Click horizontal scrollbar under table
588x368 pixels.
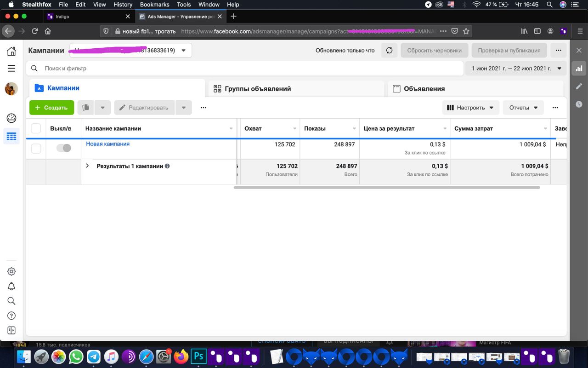(x=387, y=187)
